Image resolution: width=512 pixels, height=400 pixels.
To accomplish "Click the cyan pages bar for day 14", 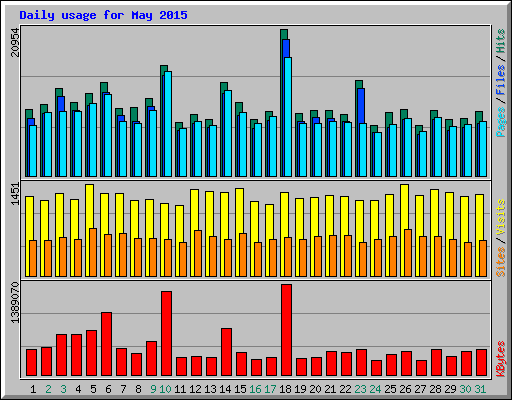I will pyautogui.click(x=228, y=134).
